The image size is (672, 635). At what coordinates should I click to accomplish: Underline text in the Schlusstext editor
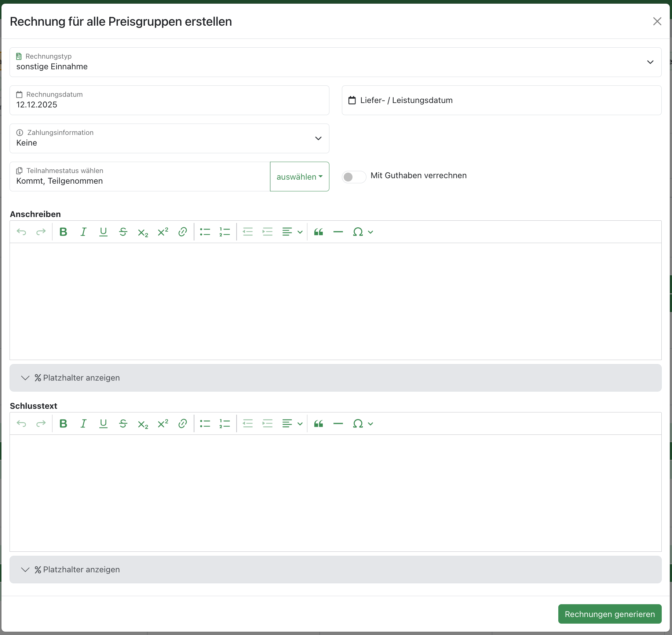103,423
